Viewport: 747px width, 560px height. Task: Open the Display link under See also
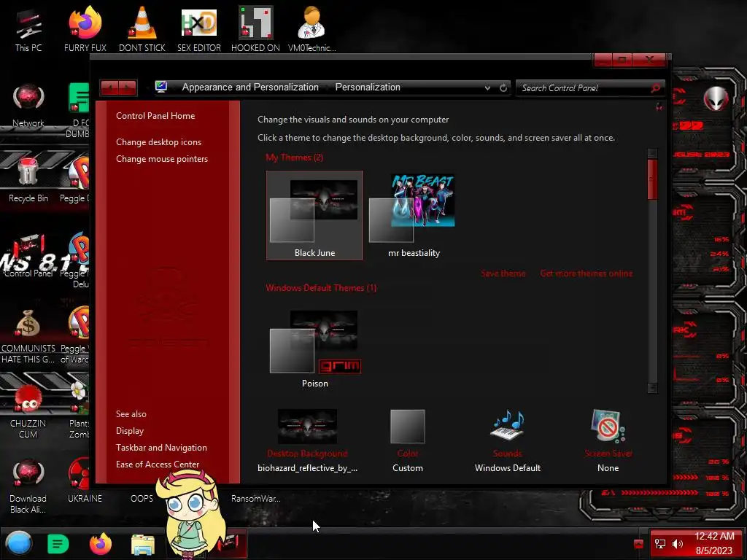pyautogui.click(x=130, y=430)
